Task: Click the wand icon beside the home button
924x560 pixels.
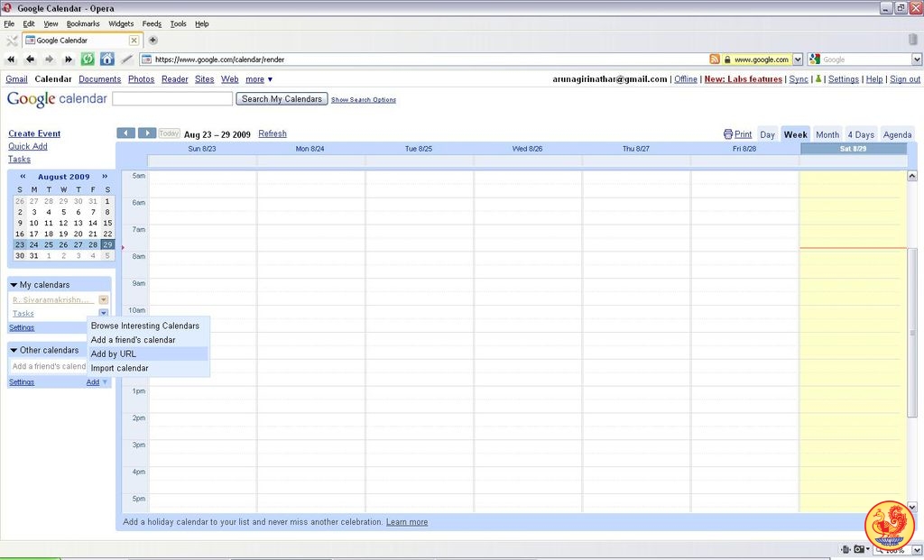Action: tap(126, 59)
